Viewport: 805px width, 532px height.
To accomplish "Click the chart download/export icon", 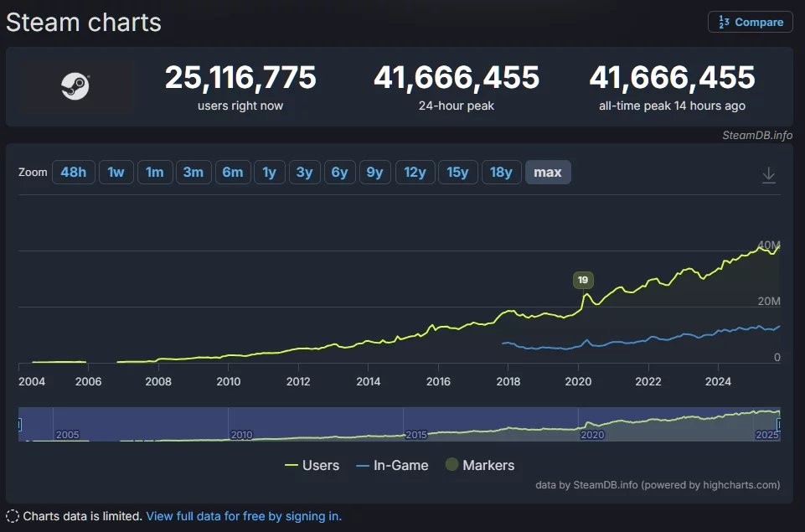I will (x=768, y=175).
